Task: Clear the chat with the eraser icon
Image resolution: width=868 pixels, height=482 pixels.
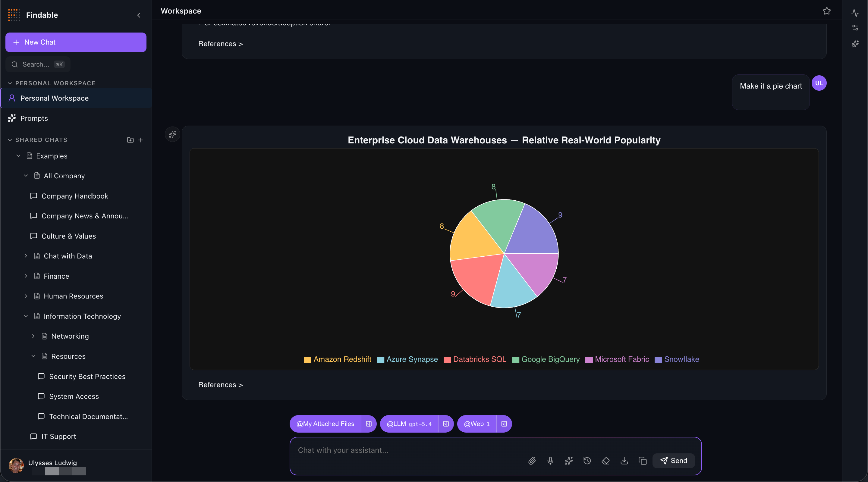Action: pyautogui.click(x=605, y=461)
